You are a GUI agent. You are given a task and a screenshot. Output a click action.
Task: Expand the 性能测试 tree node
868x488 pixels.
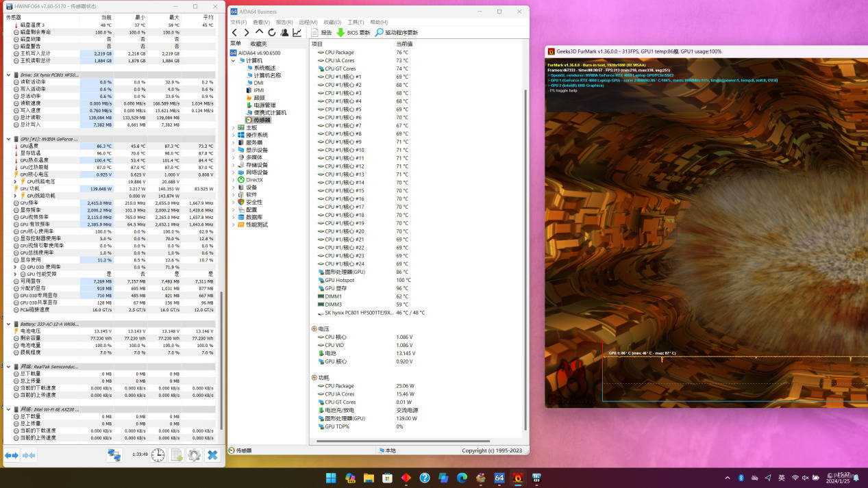[233, 224]
